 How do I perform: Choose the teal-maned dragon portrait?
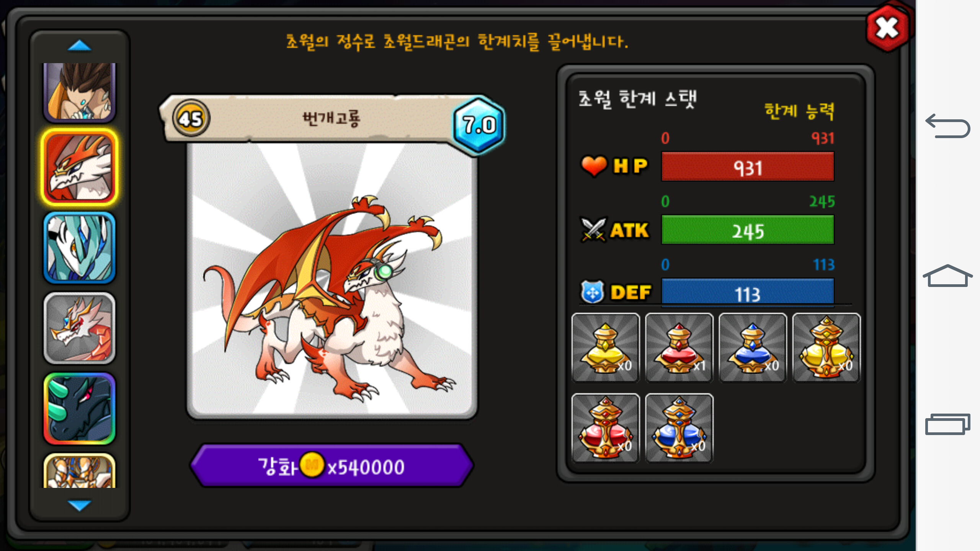click(x=80, y=248)
